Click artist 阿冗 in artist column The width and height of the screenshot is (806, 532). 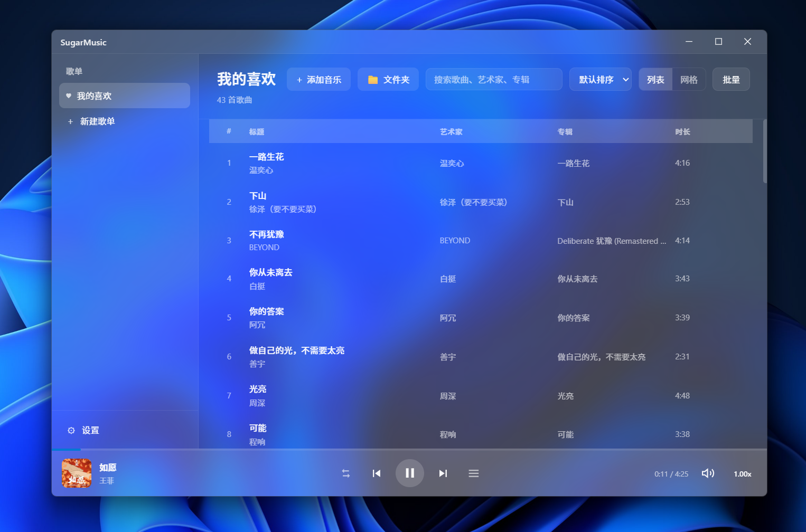[x=448, y=318]
